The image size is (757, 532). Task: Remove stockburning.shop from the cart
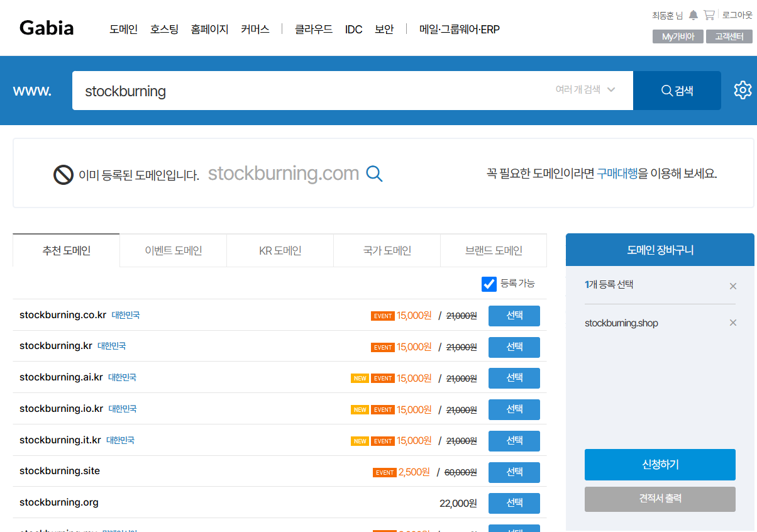[732, 323]
